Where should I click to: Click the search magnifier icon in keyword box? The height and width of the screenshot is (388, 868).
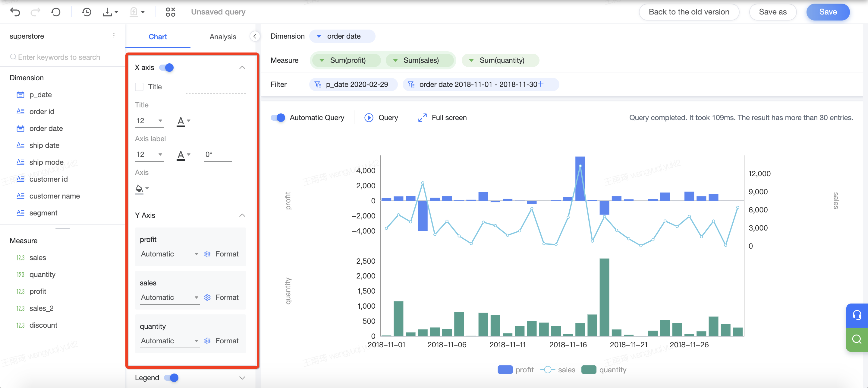13,57
